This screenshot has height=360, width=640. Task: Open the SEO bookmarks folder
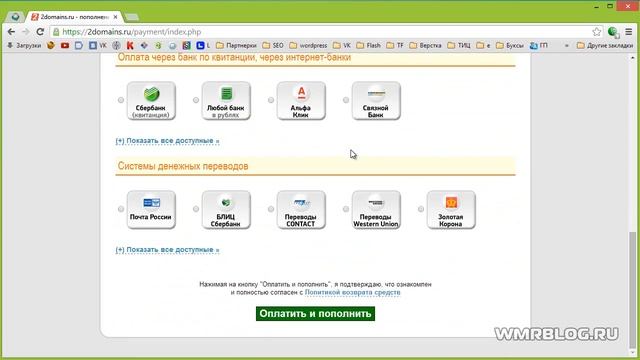pos(273,45)
